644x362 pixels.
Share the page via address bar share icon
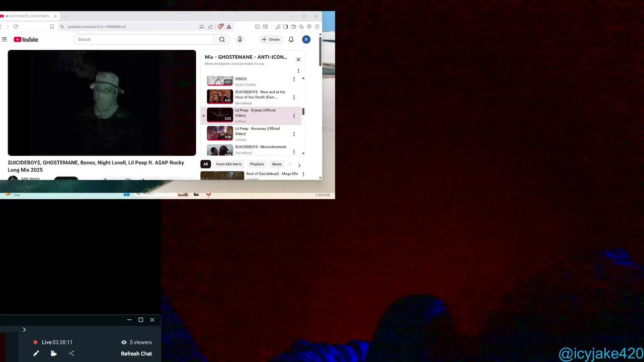click(x=210, y=27)
